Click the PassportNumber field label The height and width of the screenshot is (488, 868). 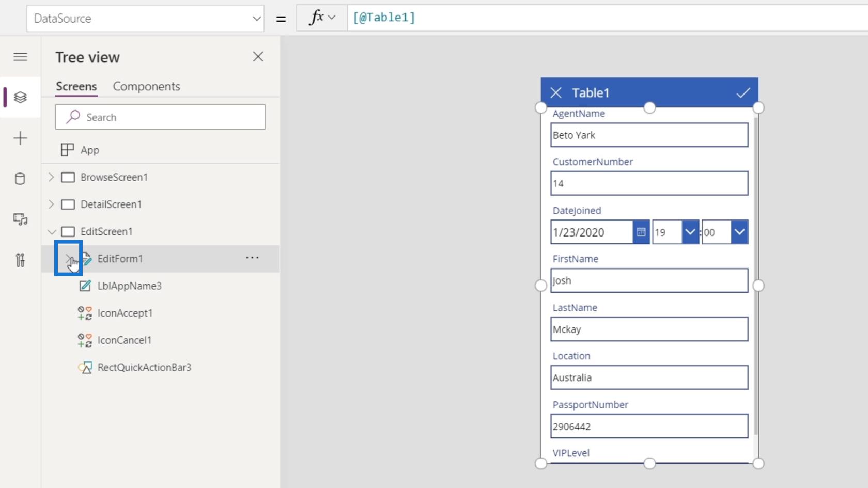(590, 405)
